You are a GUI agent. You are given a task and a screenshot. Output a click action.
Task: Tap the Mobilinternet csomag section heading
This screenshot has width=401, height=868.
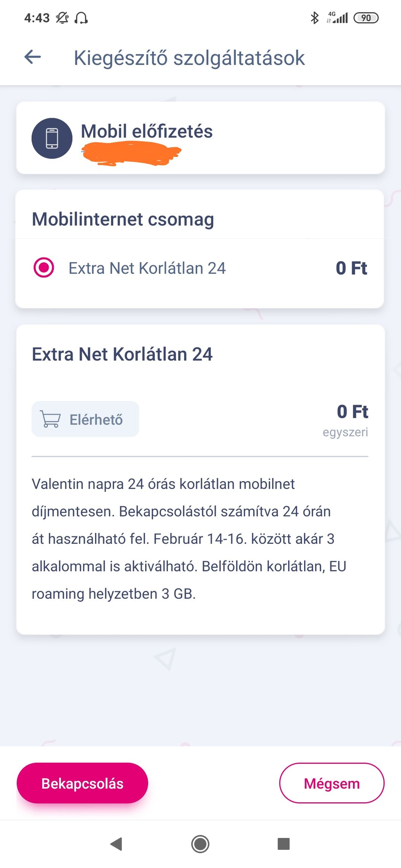pos(123,219)
